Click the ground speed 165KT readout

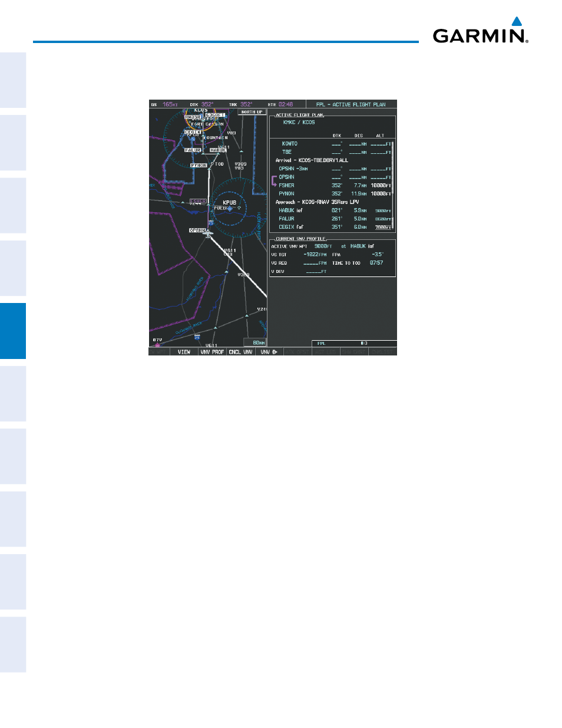coord(170,104)
